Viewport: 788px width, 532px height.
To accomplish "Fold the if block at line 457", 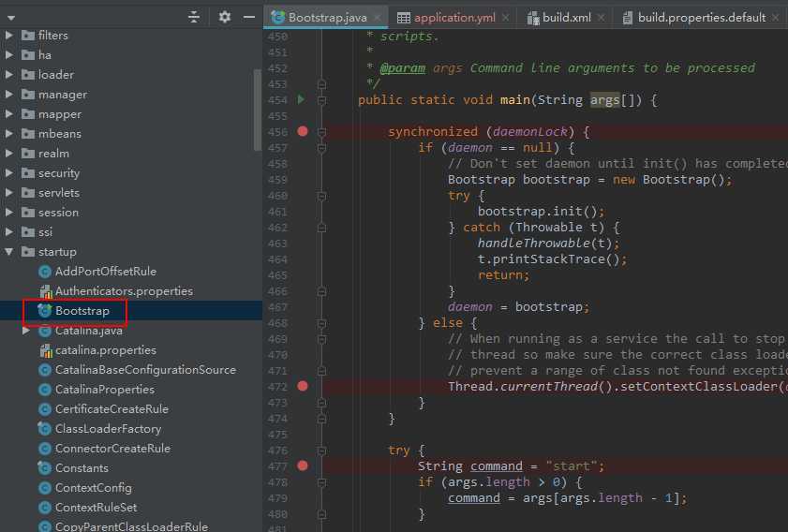I will pyautogui.click(x=321, y=148).
